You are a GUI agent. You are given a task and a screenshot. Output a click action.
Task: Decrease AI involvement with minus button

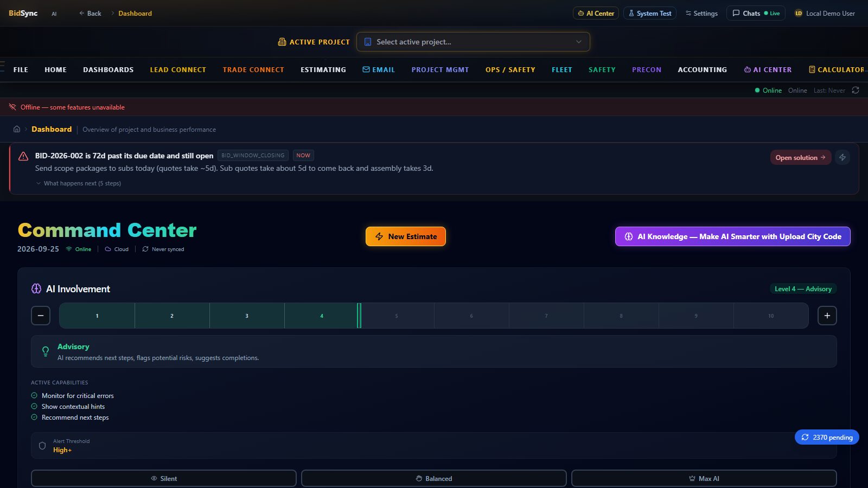point(41,316)
